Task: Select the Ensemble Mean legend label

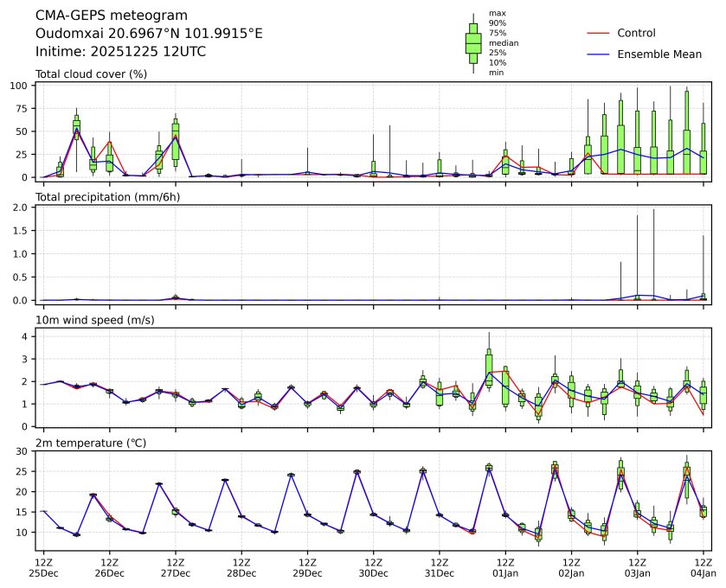Action: click(659, 54)
